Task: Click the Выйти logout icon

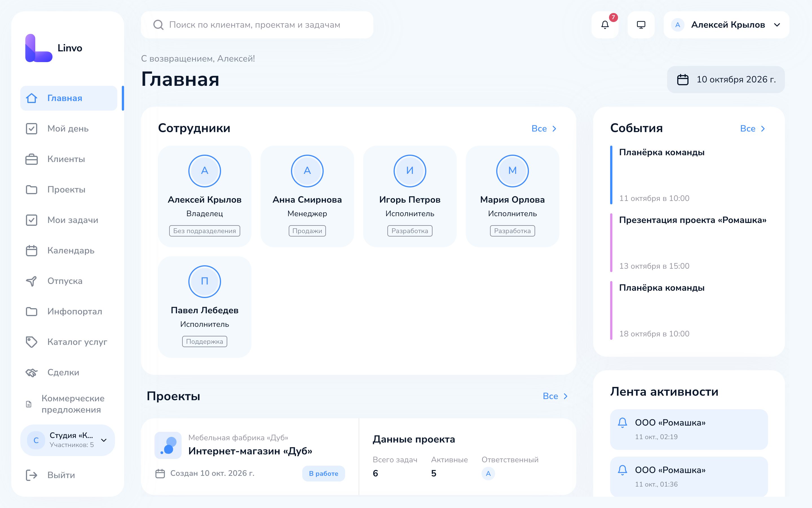Action: pyautogui.click(x=32, y=475)
